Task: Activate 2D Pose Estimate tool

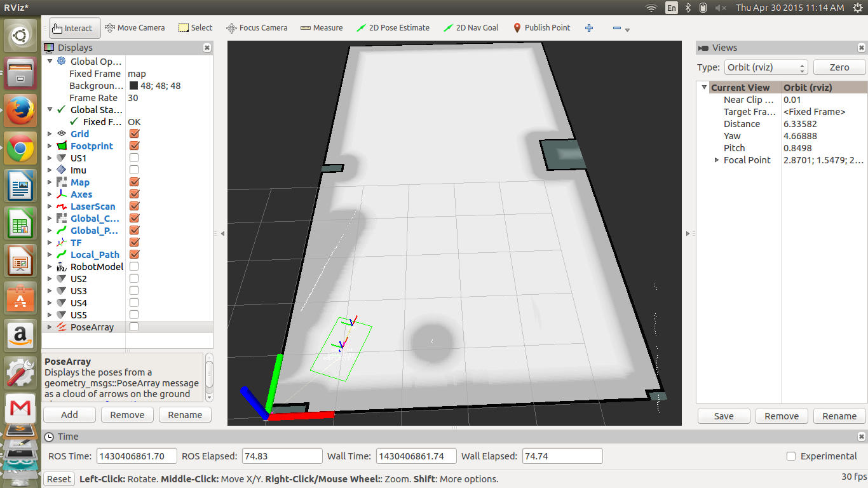Action: pyautogui.click(x=393, y=28)
